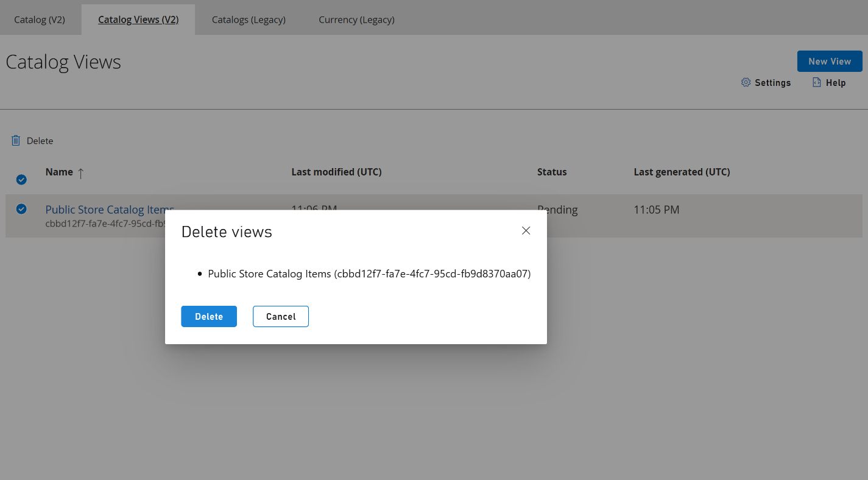Switch to the Catalog (V2) tab
This screenshot has height=480, width=868.
[x=40, y=19]
